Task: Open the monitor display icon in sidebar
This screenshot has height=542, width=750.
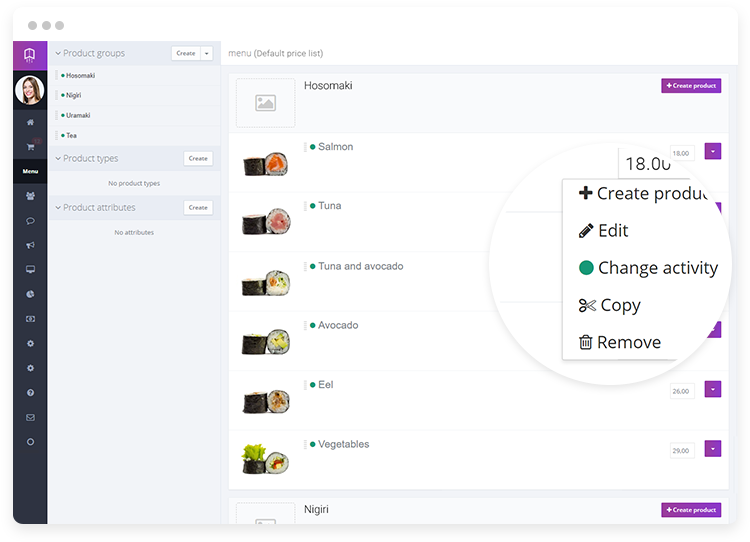Action: tap(30, 269)
